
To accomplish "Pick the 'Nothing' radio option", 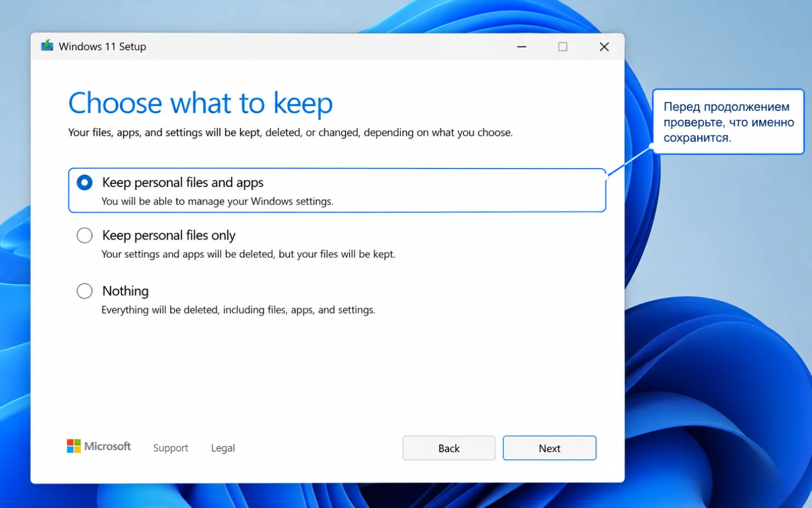I will 85,291.
